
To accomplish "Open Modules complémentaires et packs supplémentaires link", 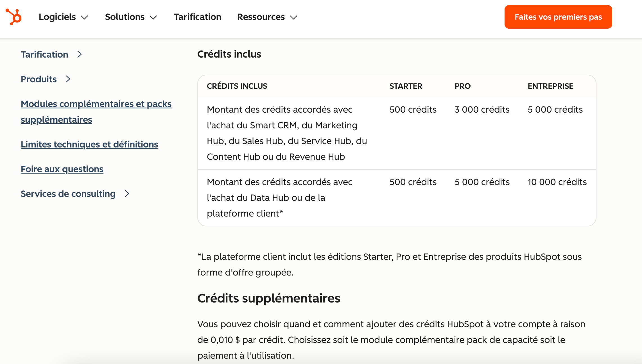I will click(x=96, y=112).
